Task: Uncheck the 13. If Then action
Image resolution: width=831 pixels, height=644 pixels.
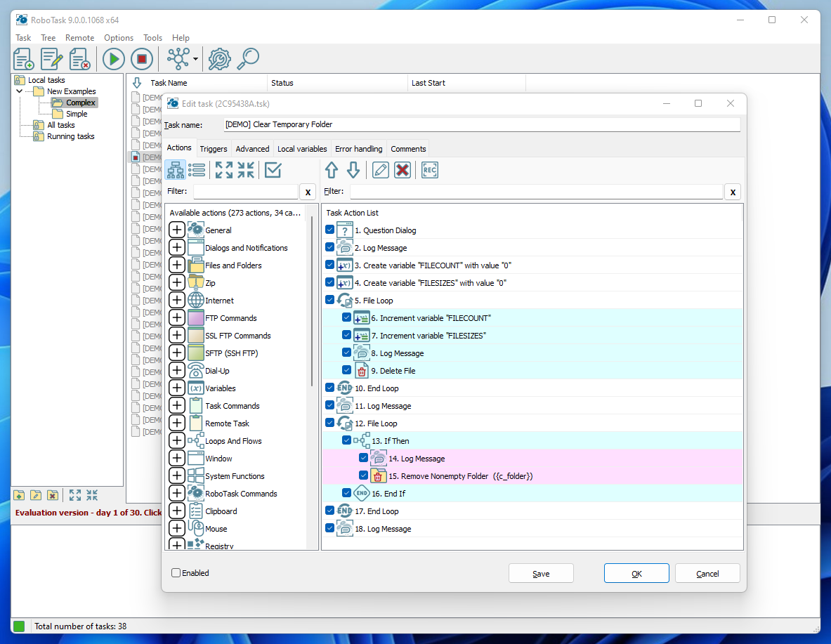Action: click(346, 440)
